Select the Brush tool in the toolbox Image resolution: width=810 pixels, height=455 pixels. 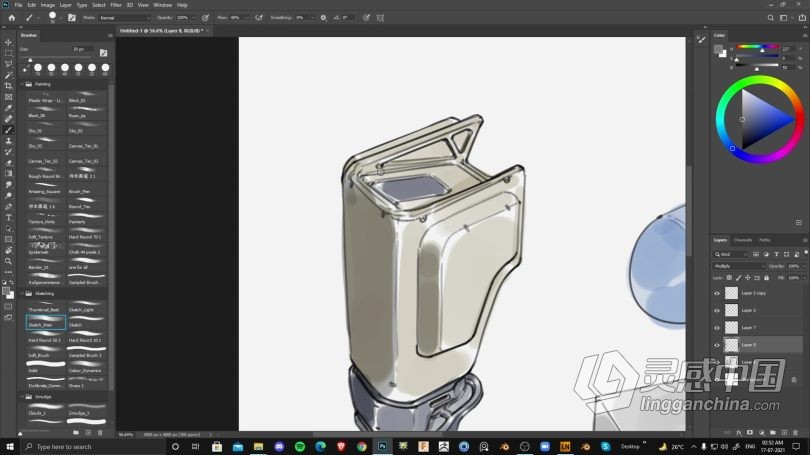[8, 130]
